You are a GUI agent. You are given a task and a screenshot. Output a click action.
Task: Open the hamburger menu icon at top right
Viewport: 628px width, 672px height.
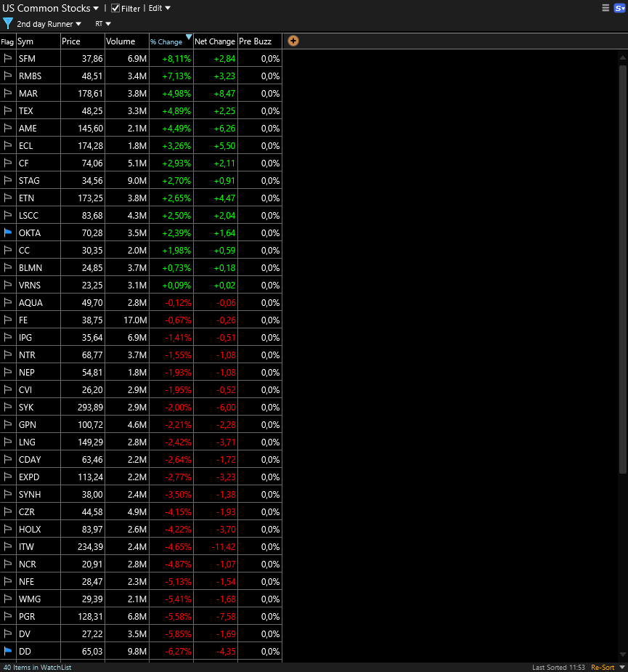coord(605,8)
